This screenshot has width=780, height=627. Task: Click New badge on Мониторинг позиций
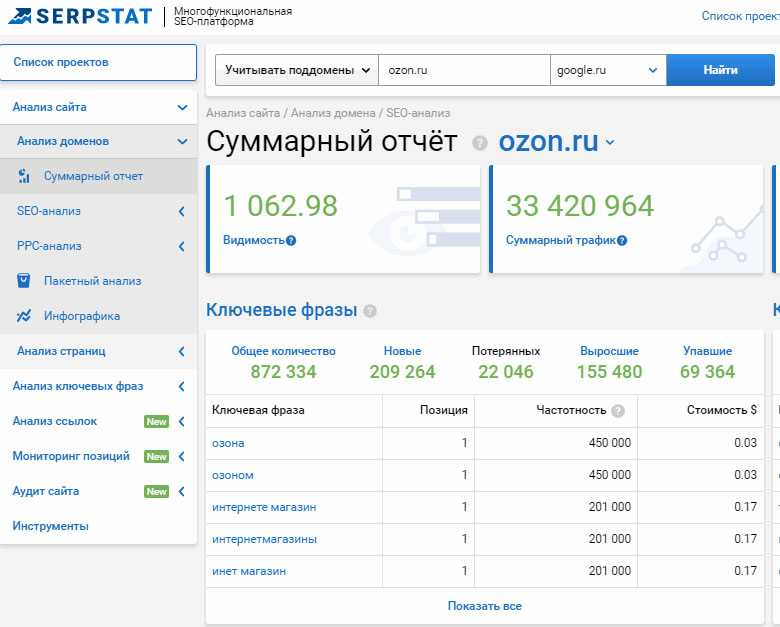point(157,456)
